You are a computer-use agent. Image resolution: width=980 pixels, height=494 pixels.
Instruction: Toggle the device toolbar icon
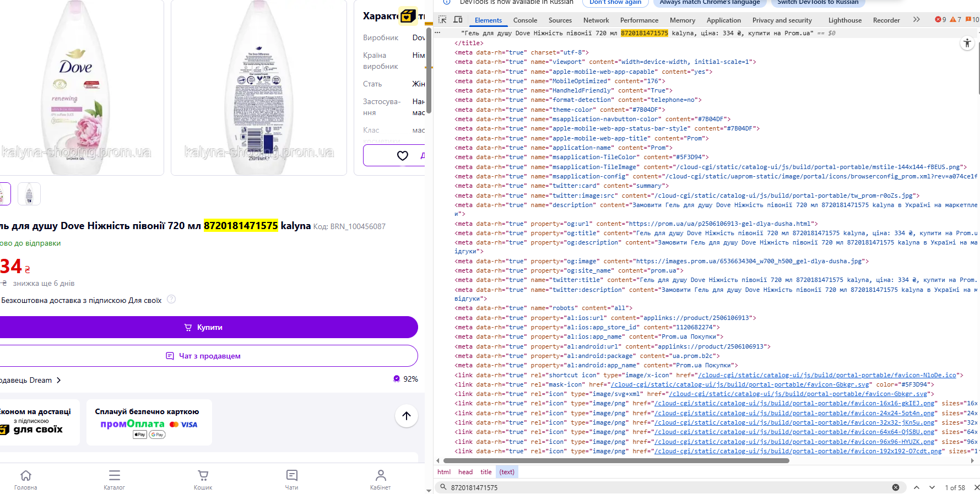point(458,20)
